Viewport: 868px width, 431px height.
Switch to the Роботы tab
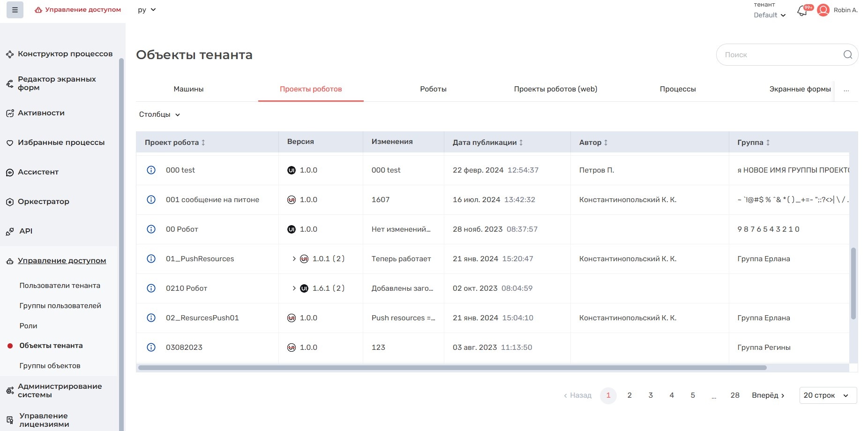[x=433, y=89]
